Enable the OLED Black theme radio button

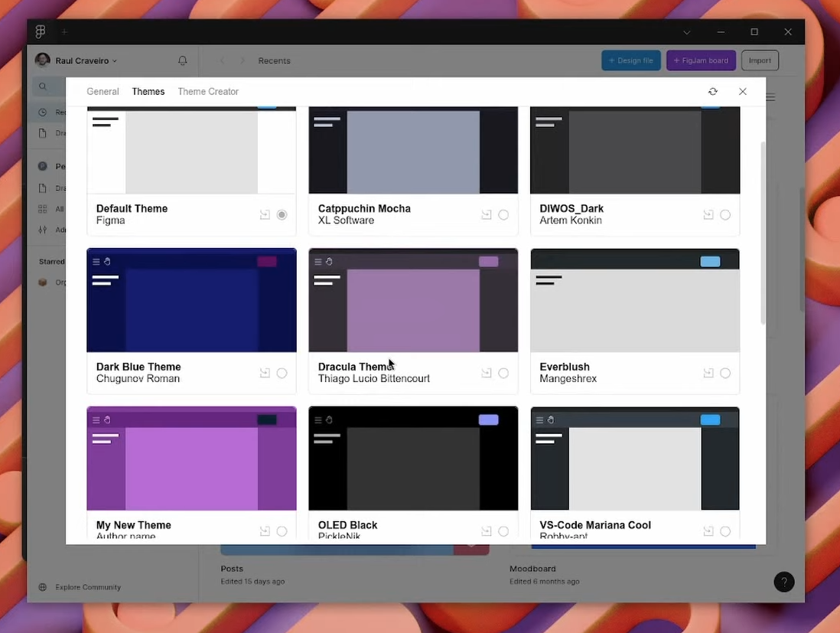[x=503, y=531]
